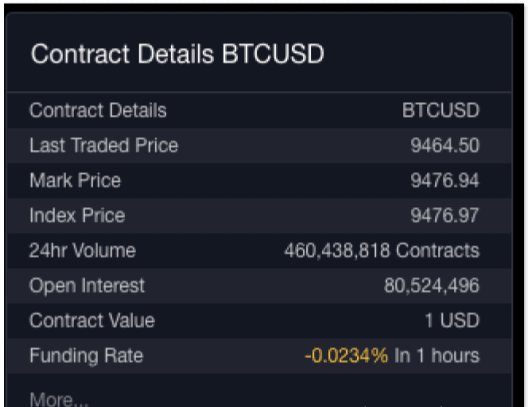Click the Index Price value 9476.97
This screenshot has height=407, width=531.
pyautogui.click(x=445, y=215)
